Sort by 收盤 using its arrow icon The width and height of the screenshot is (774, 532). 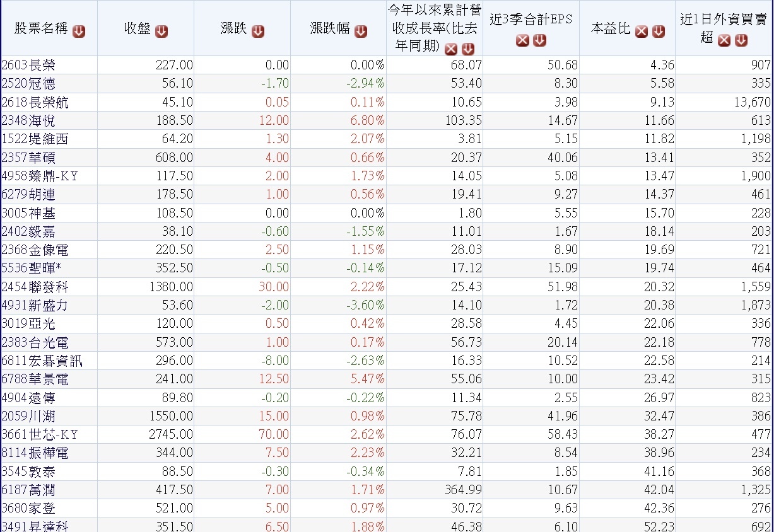pos(161,32)
